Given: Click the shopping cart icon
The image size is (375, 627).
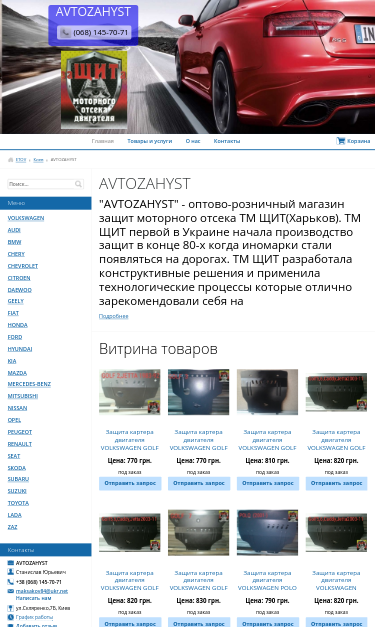Looking at the screenshot, I should pyautogui.click(x=341, y=141).
